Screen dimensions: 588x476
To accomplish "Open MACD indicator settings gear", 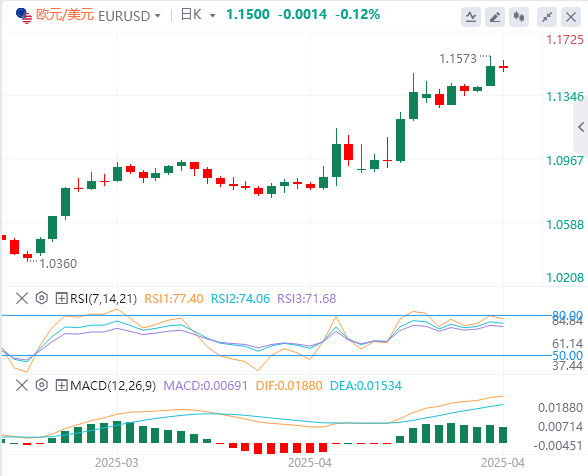I will click(42, 385).
